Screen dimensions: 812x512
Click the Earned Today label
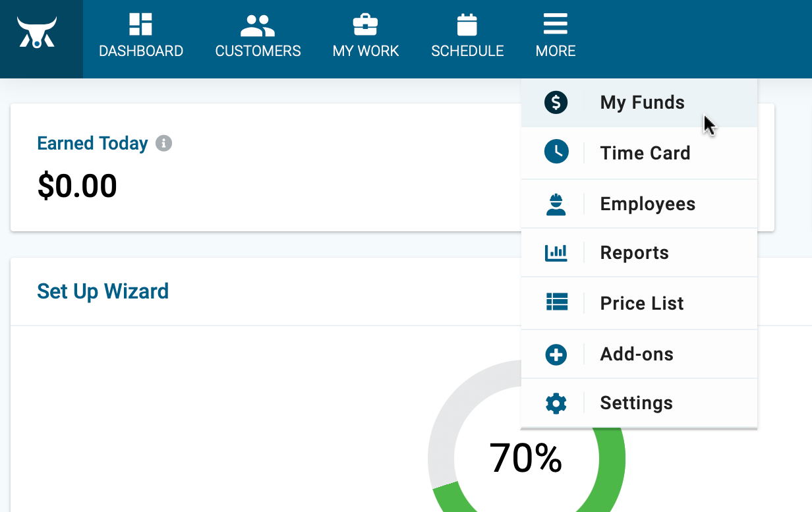tap(92, 143)
